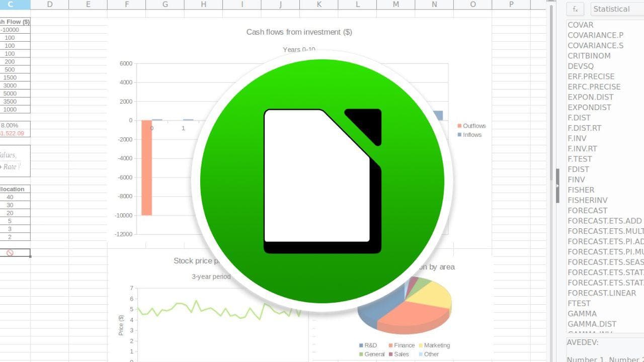The width and height of the screenshot is (644, 362).
Task: Select COVARIANCE.S function
Action: coord(595,45)
